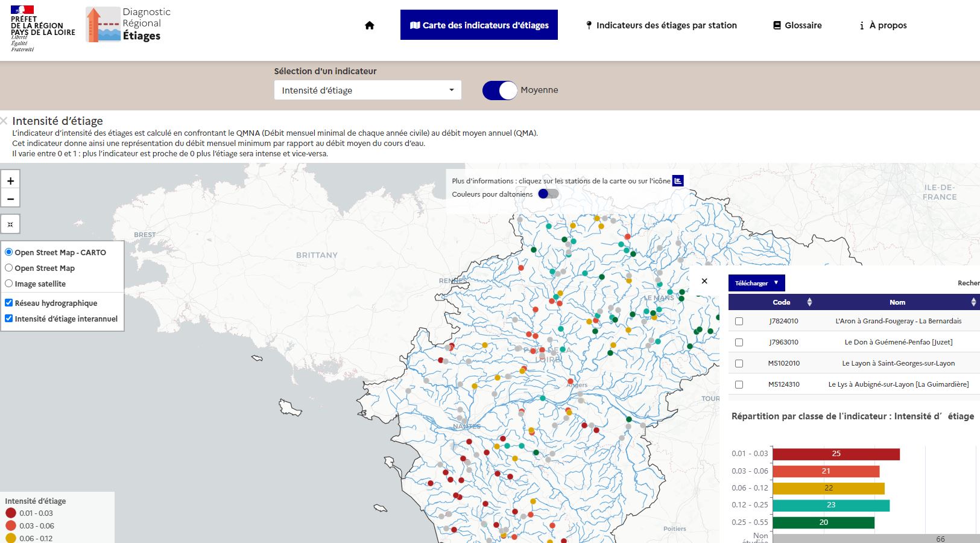Open the Glossaire page
Screen dimensions: 980x543
click(x=797, y=25)
